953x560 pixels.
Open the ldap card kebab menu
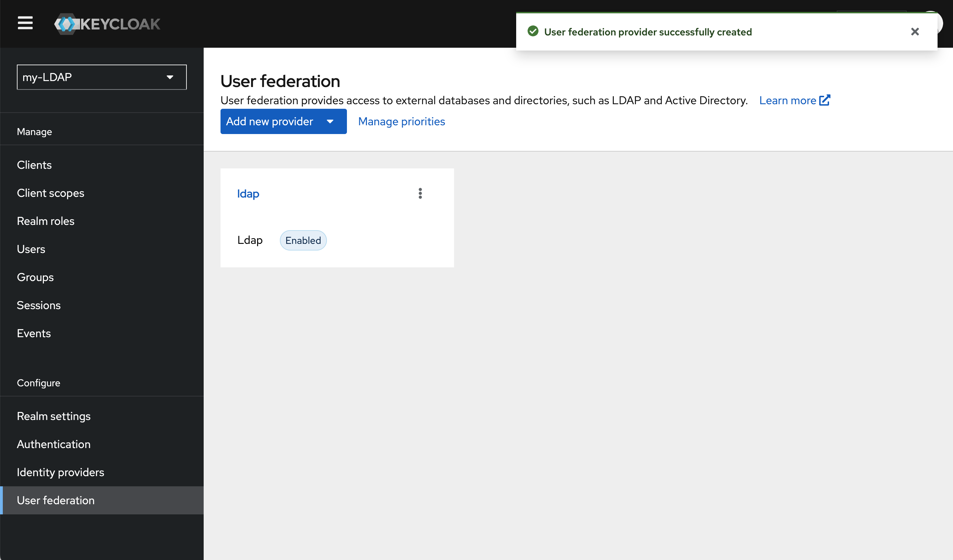pyautogui.click(x=420, y=193)
